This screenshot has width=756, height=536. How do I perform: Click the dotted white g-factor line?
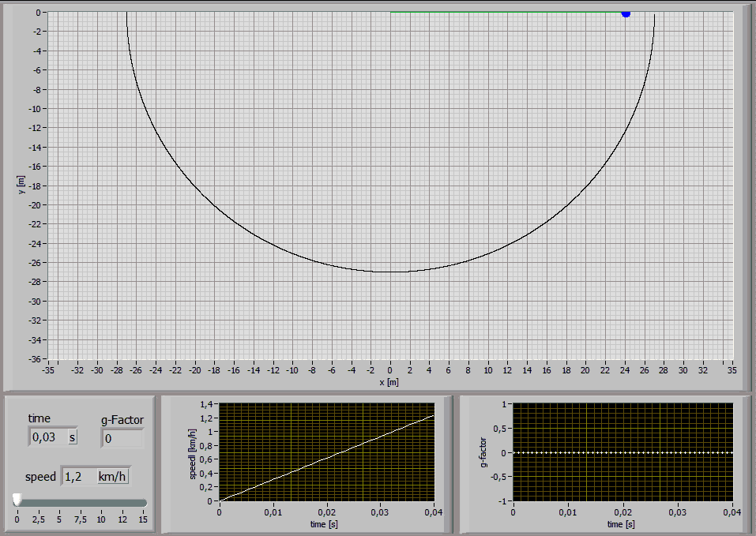[x=622, y=452]
